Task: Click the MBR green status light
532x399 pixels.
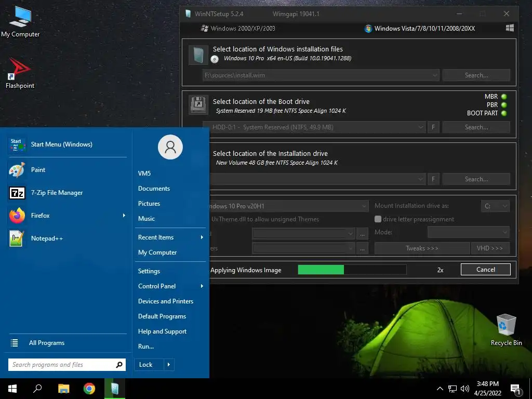Action: point(504,97)
